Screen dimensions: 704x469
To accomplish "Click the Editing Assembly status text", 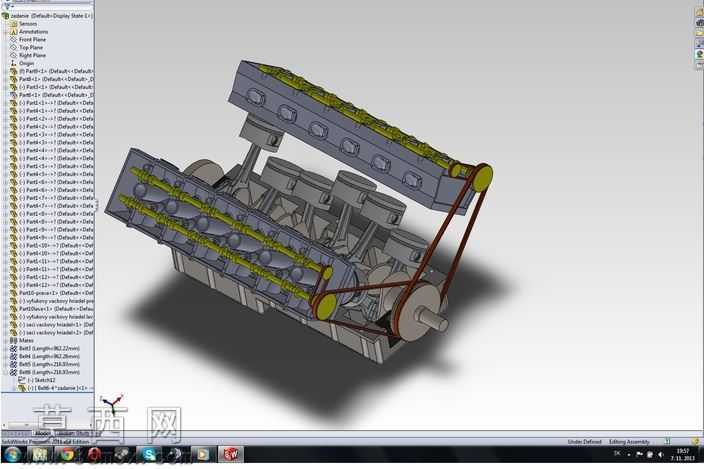I will (x=629, y=442).
